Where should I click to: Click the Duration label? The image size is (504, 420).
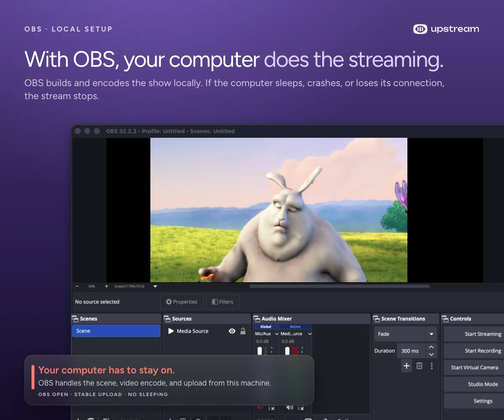click(x=385, y=351)
